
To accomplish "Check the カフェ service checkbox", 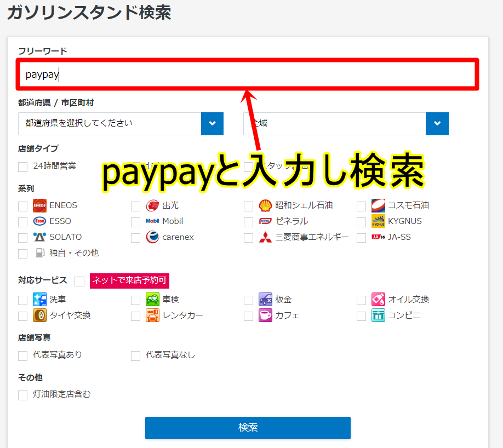I will tap(249, 316).
